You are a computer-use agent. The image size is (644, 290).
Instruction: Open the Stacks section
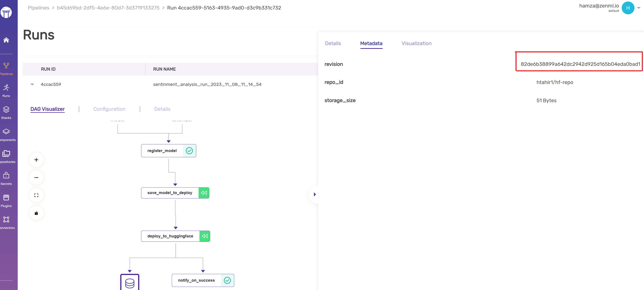pyautogui.click(x=6, y=112)
